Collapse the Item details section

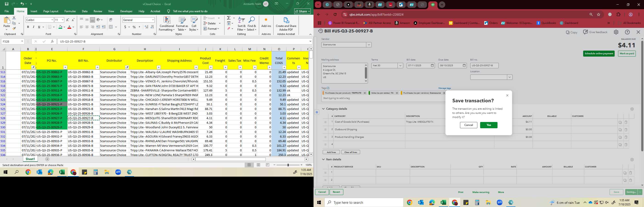(323, 159)
